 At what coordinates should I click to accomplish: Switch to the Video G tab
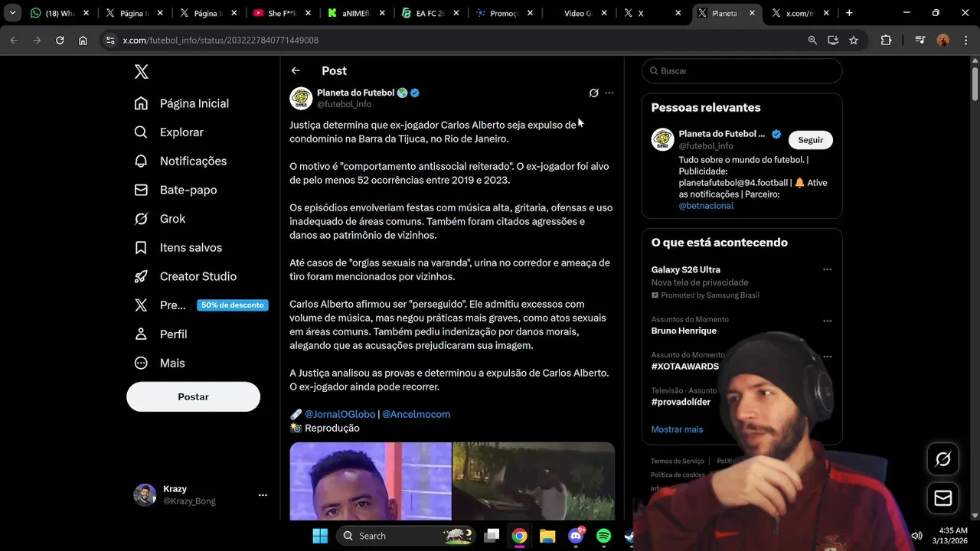(x=577, y=13)
